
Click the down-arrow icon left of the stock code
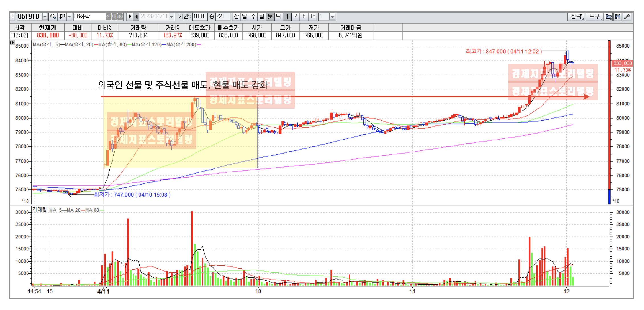pyautogui.click(x=12, y=17)
